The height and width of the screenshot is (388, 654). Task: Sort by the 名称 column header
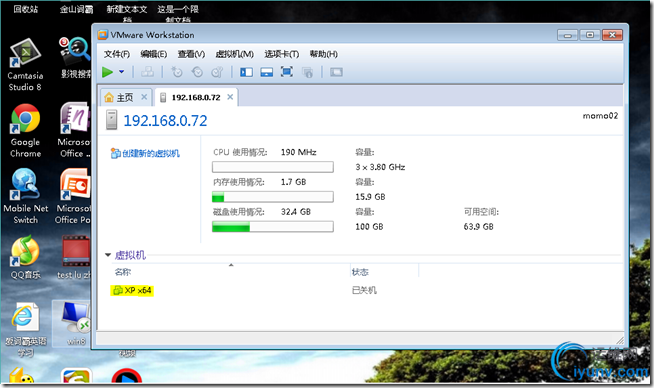(123, 272)
